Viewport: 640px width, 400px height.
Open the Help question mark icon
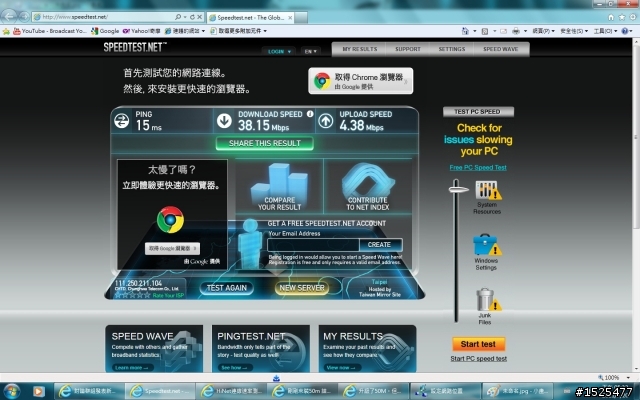pyautogui.click(x=625, y=31)
